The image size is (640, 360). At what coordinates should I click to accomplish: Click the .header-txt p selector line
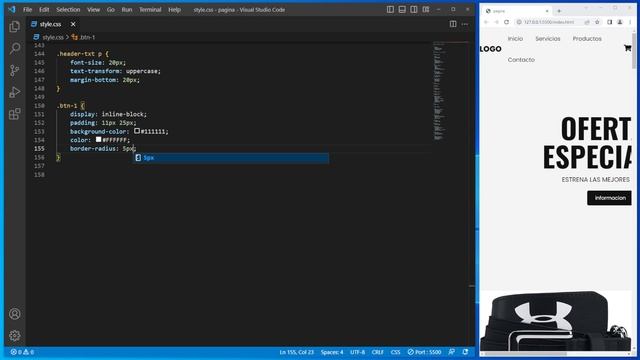pos(82,54)
